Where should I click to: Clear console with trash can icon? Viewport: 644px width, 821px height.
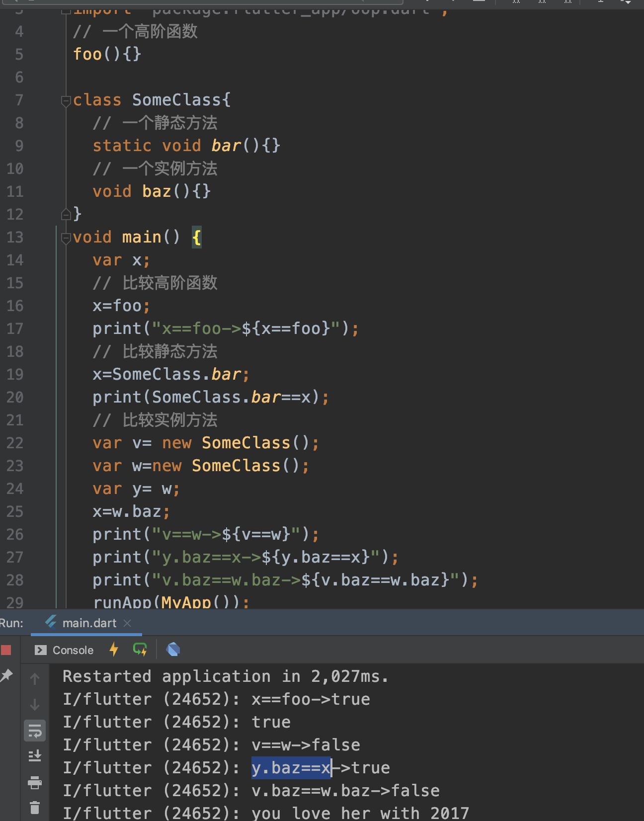35,808
